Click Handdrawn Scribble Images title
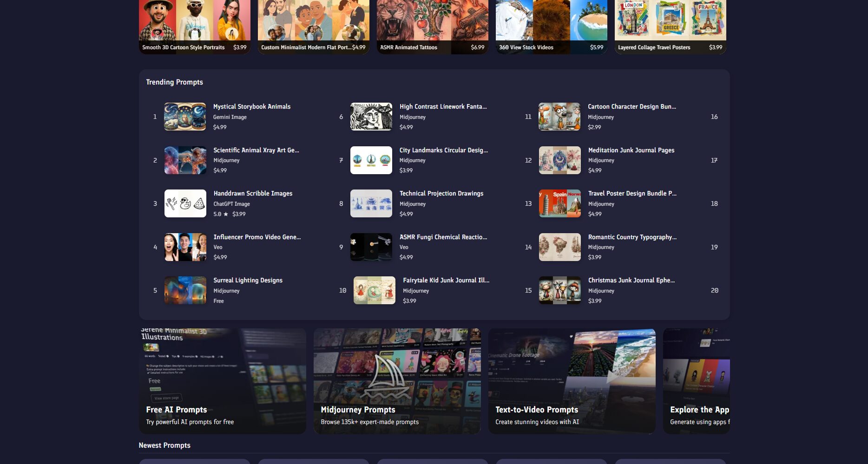The image size is (868, 464). tap(253, 193)
